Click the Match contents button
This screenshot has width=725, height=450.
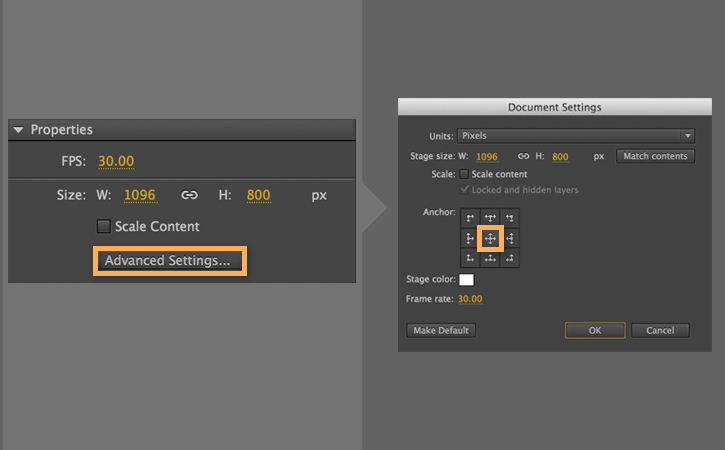click(x=655, y=156)
